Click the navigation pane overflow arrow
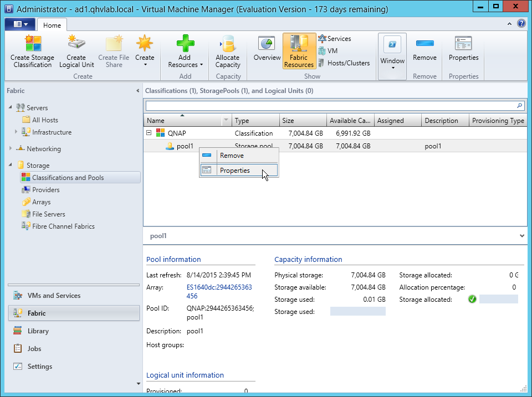The width and height of the screenshot is (532, 397). pos(138,384)
